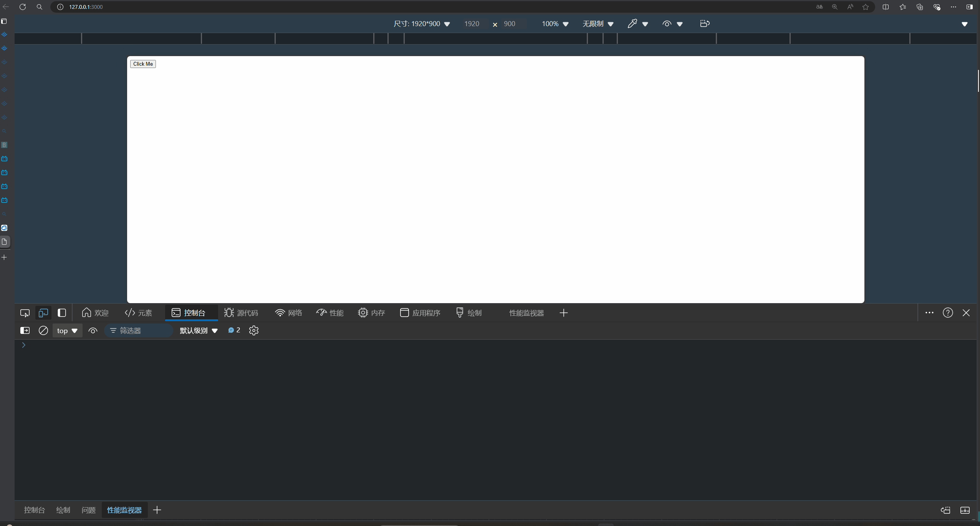The width and height of the screenshot is (980, 526).
Task: Select the inspect element tool
Action: (x=24, y=313)
